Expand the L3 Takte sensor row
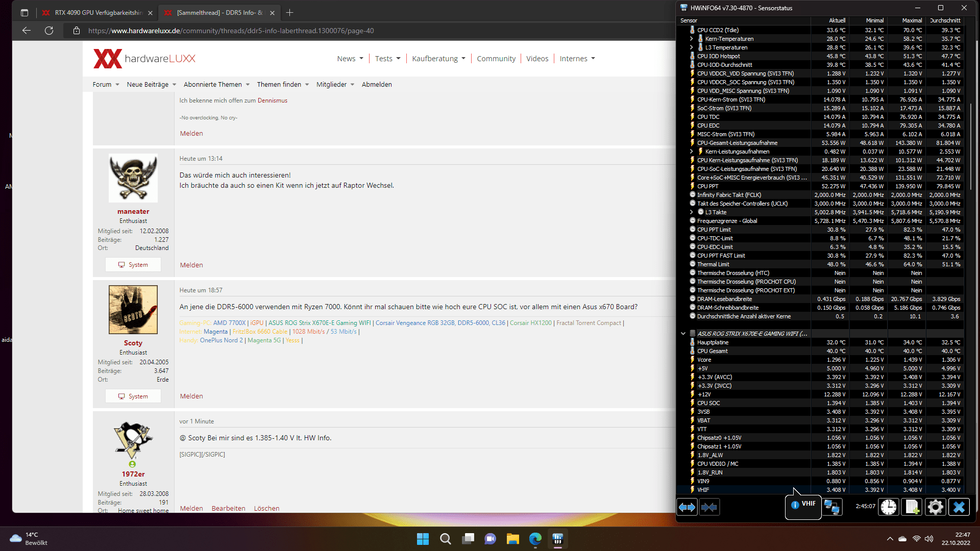 (691, 212)
